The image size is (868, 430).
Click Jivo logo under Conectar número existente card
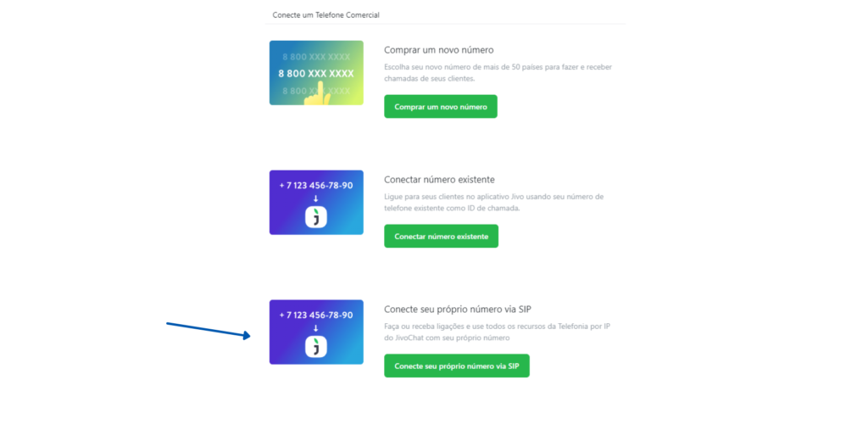click(x=316, y=217)
